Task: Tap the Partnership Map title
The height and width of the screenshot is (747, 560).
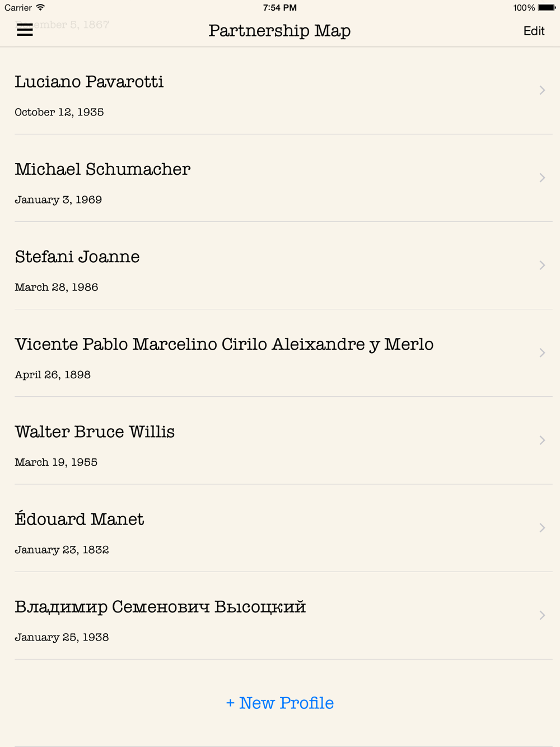Action: pyautogui.click(x=279, y=31)
